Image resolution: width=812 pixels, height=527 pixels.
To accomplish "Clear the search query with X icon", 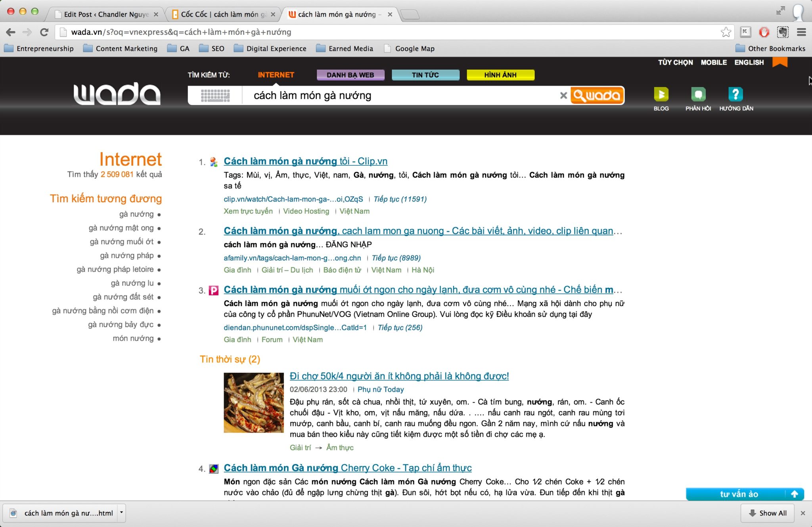I will click(563, 96).
